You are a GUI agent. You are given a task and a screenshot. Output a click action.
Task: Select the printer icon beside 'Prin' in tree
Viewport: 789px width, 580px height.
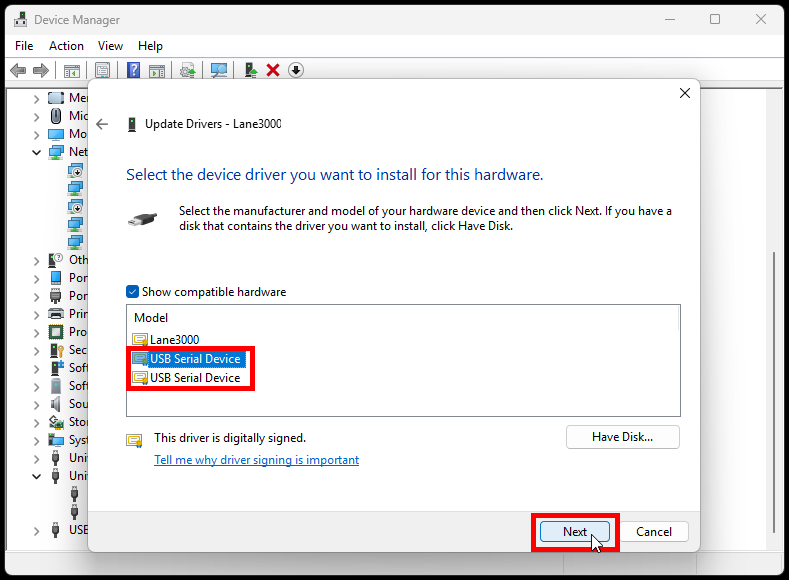point(56,314)
